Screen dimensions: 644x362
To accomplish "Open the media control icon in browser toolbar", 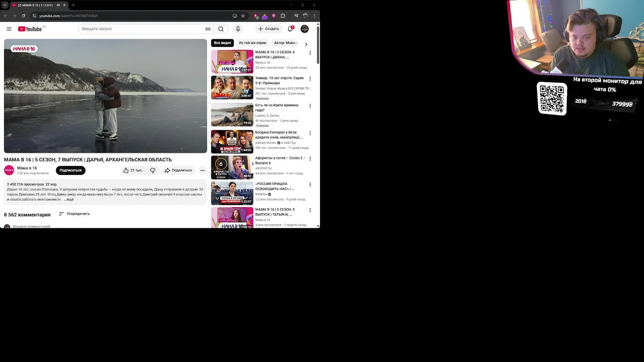I will [296, 16].
